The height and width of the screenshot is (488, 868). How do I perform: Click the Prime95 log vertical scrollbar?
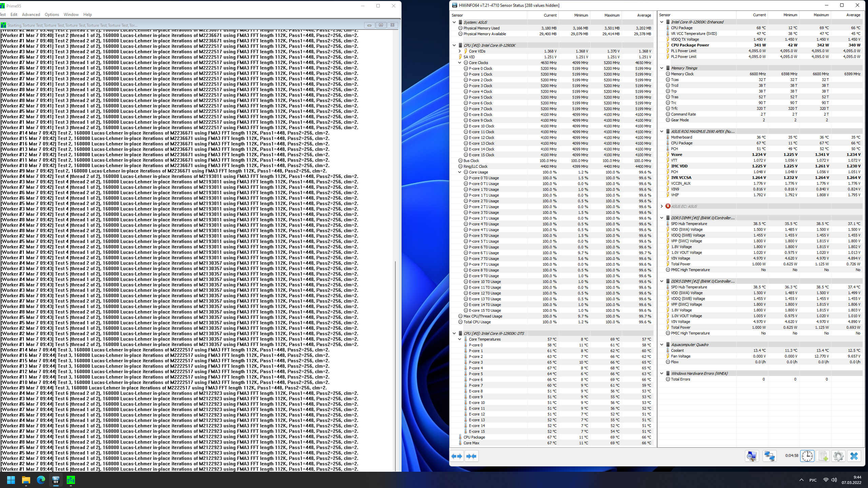pyautogui.click(x=395, y=366)
